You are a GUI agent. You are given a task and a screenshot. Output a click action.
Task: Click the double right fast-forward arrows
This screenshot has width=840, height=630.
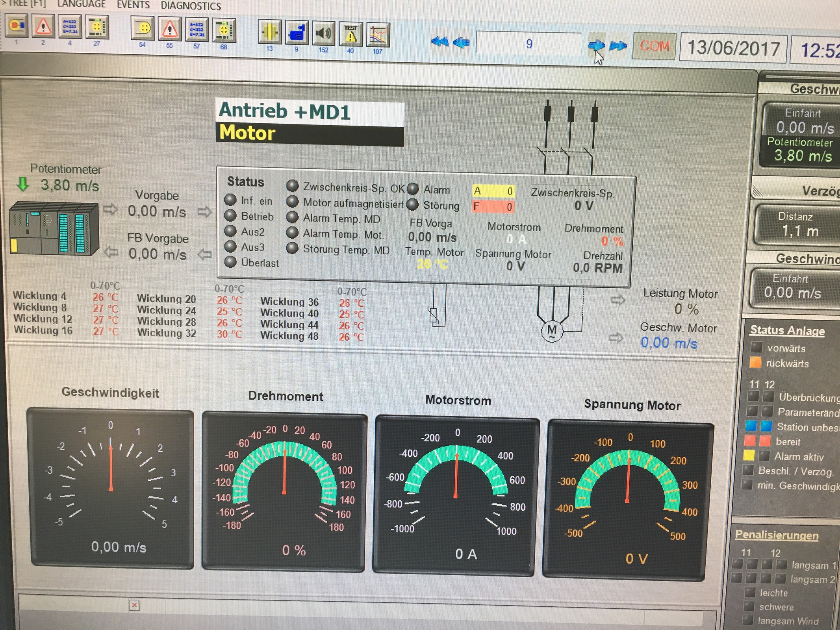tap(617, 46)
